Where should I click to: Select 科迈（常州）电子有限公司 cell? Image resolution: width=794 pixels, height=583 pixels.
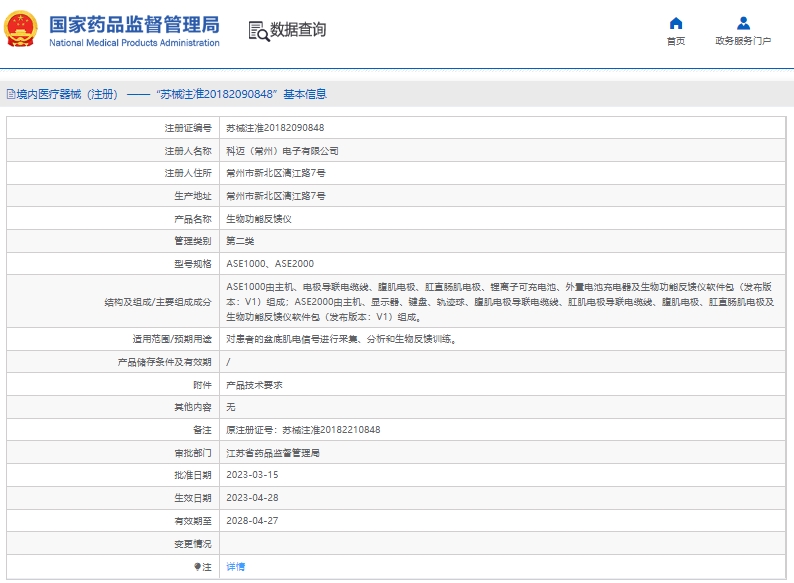coord(282,151)
